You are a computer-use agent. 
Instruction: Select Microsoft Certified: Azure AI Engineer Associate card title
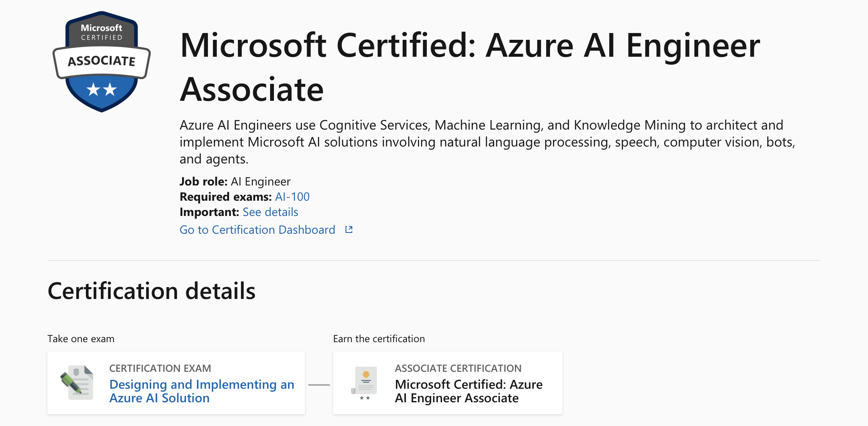click(x=468, y=391)
